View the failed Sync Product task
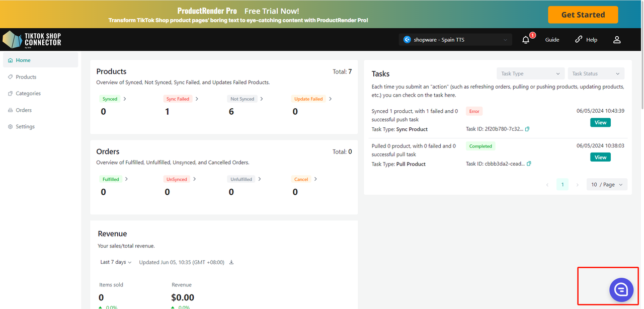Viewport: 644px width, 309px height. click(x=600, y=123)
